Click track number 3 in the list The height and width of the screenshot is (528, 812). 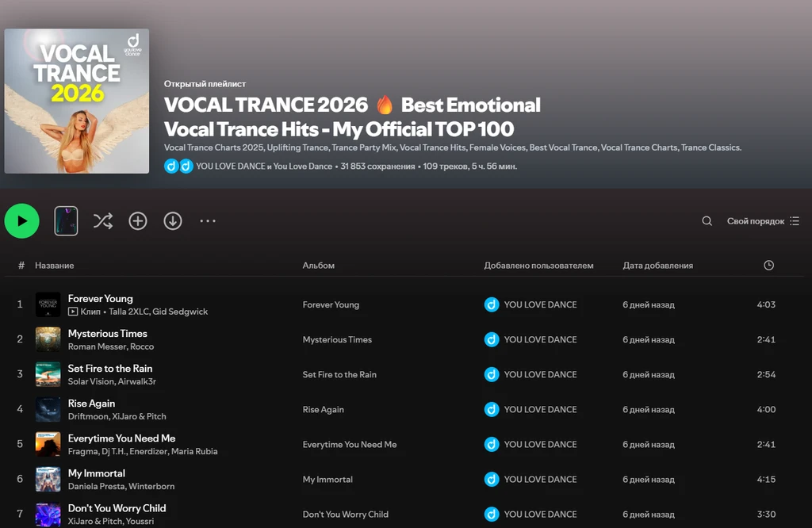click(x=20, y=373)
